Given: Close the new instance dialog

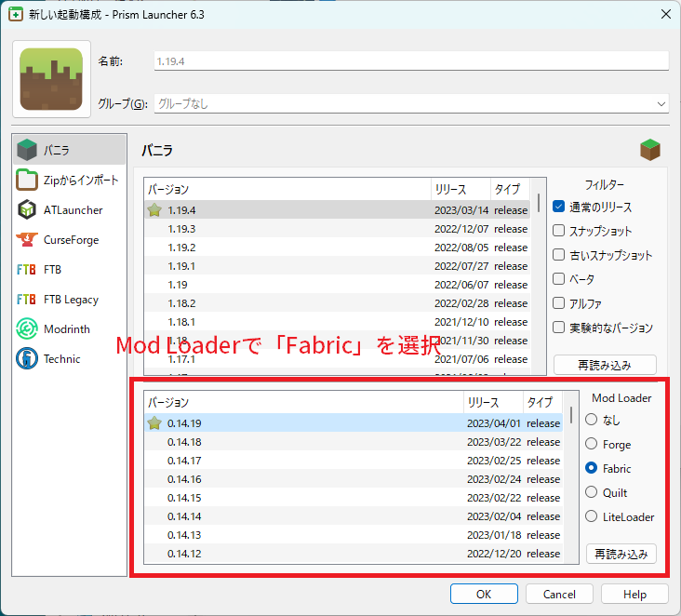Looking at the screenshot, I should 665,14.
